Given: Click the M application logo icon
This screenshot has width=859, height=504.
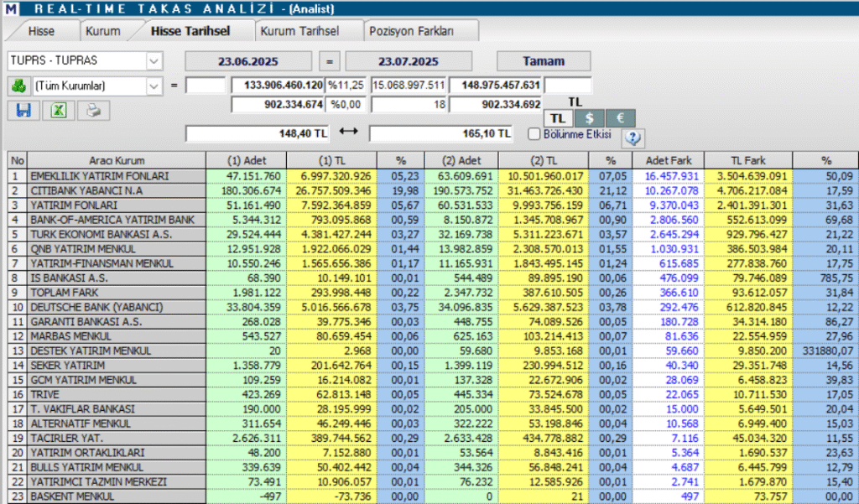Looking at the screenshot, I should pyautogui.click(x=11, y=8).
